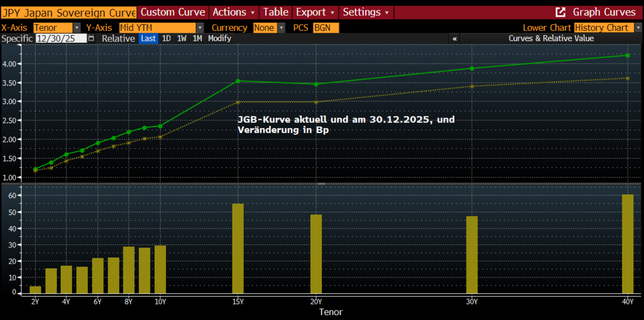This screenshot has height=320, width=644.
Task: Expand the Lower Chart History Chart dropdown
Action: 638,28
